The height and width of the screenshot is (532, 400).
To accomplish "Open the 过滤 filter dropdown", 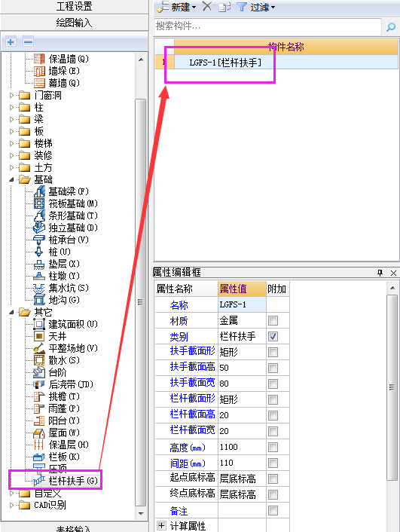I will (256, 7).
